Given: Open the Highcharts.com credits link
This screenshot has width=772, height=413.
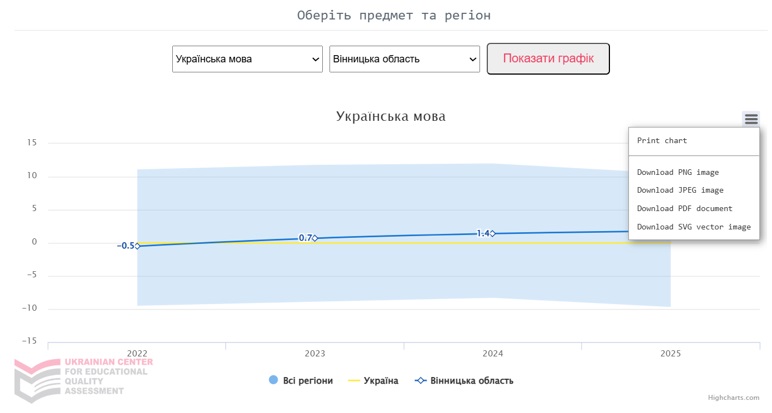Looking at the screenshot, I should 733,397.
